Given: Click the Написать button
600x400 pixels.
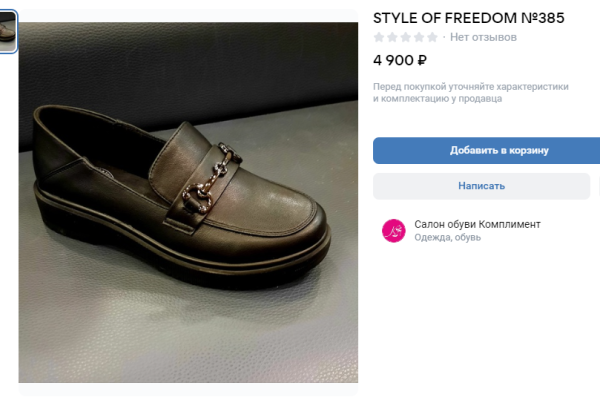Looking at the screenshot, I should pos(481,186).
